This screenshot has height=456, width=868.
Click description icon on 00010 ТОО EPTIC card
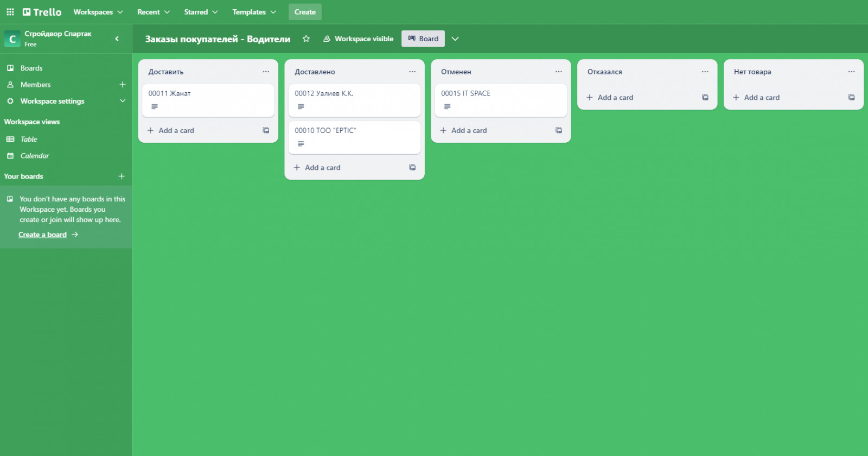pyautogui.click(x=301, y=144)
